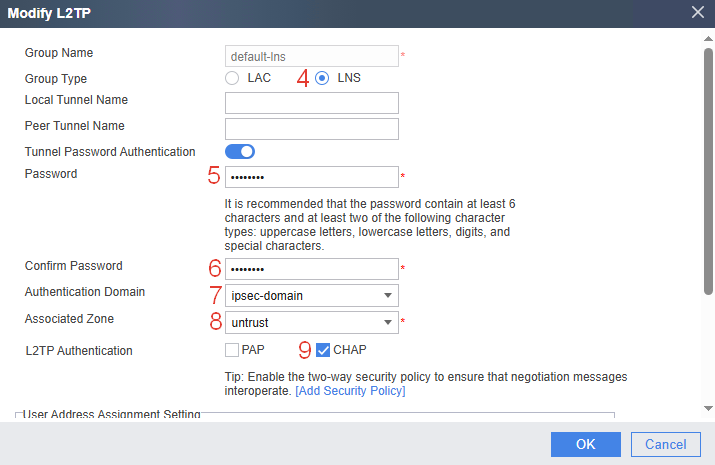Click the scroll up arrow
715x465 pixels.
pyautogui.click(x=708, y=38)
